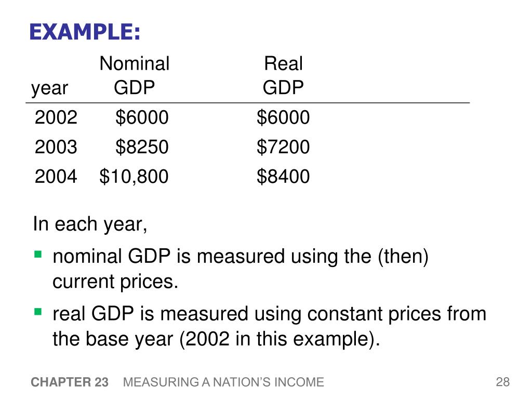
Task: Click the real GDP $6000 entry for 2002
Action: 283,117
